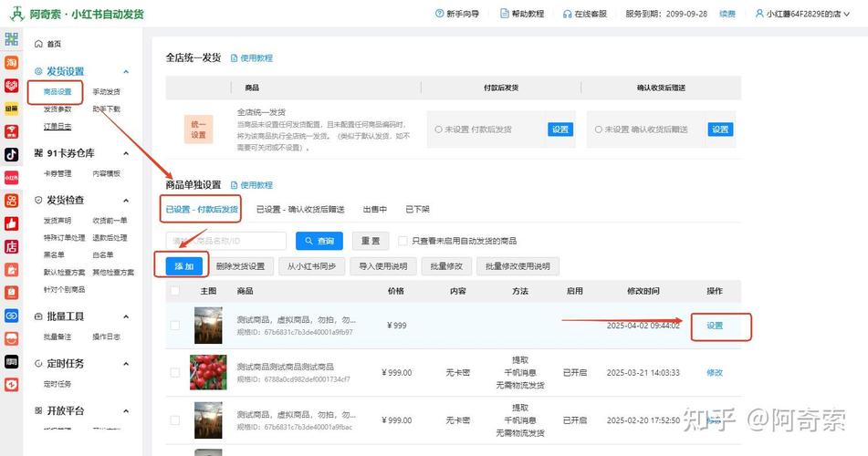
Task: Click the question-mark icon for 新手向导
Action: (440, 14)
